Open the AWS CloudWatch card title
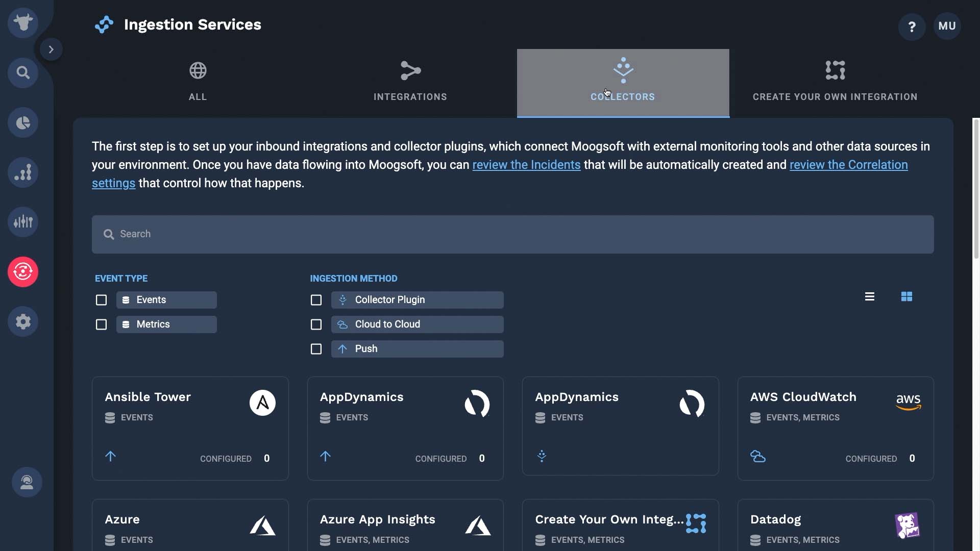980x551 pixels. (803, 397)
